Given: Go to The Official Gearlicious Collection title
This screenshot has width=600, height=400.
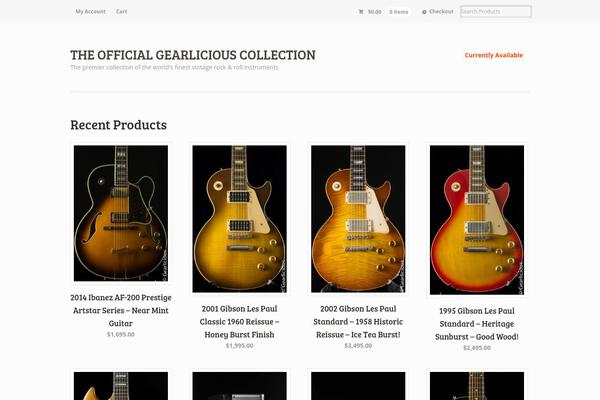Looking at the screenshot, I should click(x=193, y=55).
